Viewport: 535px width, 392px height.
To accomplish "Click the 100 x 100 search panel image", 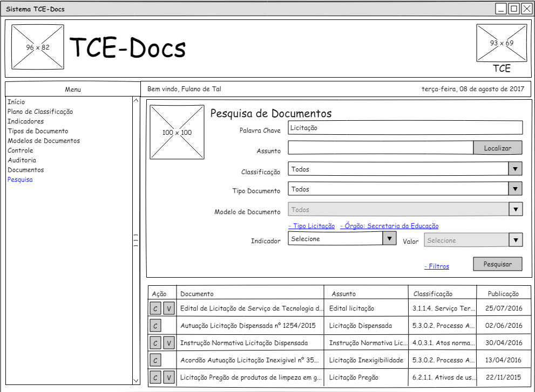I will point(177,132).
